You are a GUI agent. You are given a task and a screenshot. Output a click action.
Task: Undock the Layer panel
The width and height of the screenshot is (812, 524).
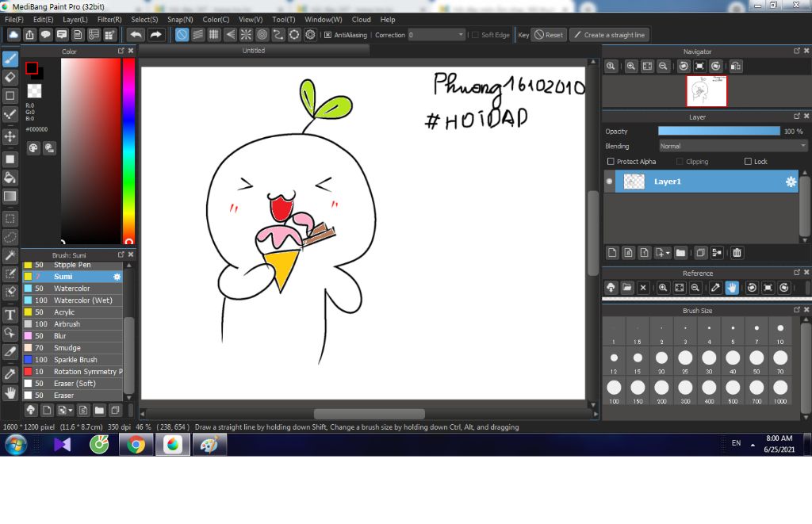[x=797, y=116]
